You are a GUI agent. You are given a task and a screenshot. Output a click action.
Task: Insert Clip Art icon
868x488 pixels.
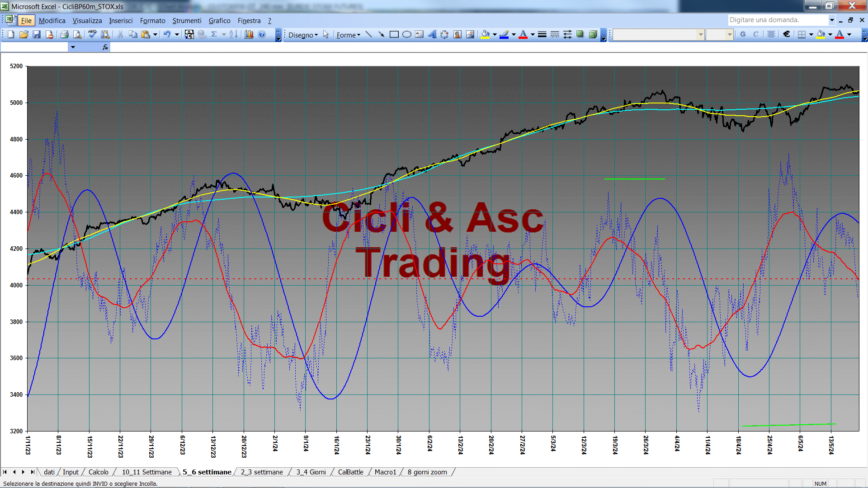pyautogui.click(x=457, y=34)
